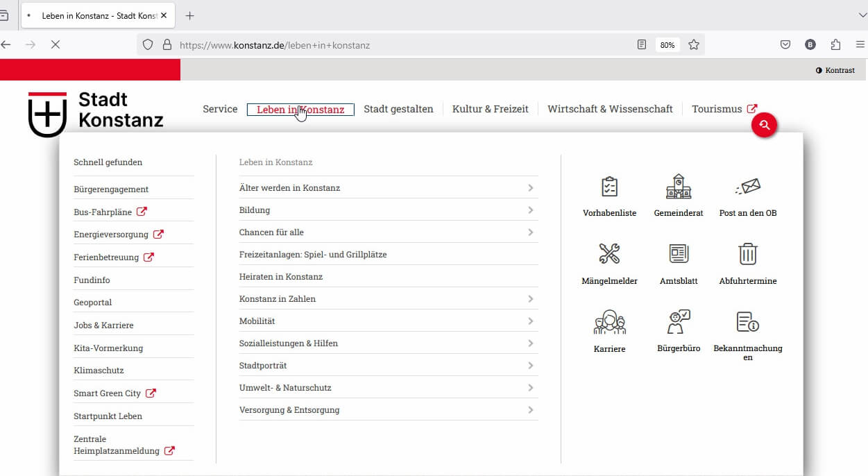Click the B account icon in toolbar
The width and height of the screenshot is (868, 476).
(x=810, y=44)
